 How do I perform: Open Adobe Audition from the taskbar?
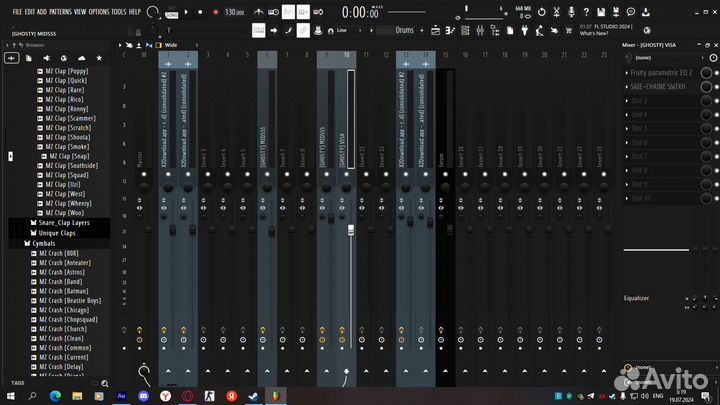[120, 396]
